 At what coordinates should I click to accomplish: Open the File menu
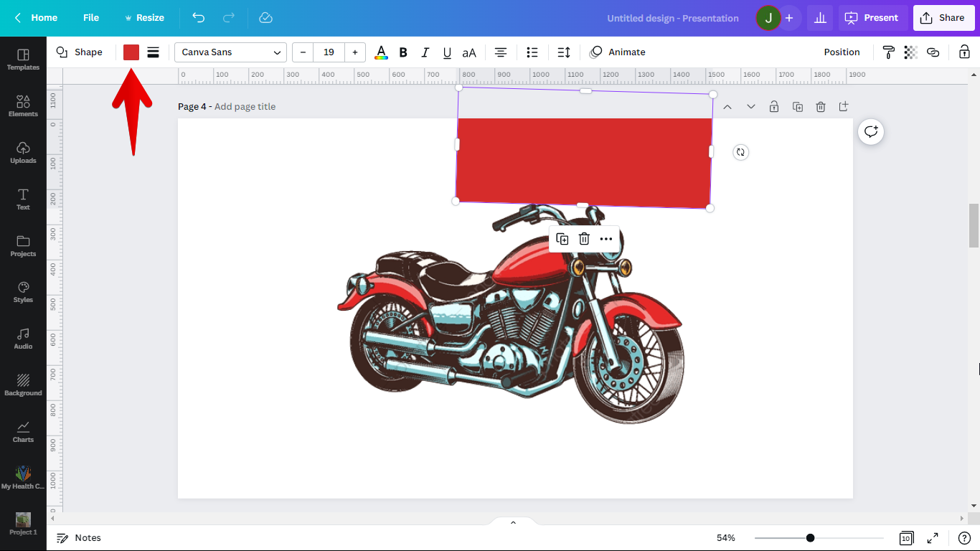91,18
